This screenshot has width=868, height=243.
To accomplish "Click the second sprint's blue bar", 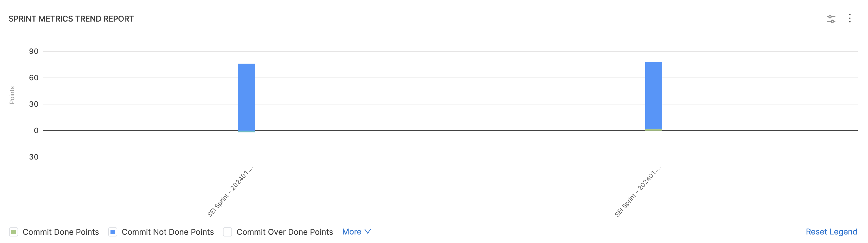I will pyautogui.click(x=654, y=95).
